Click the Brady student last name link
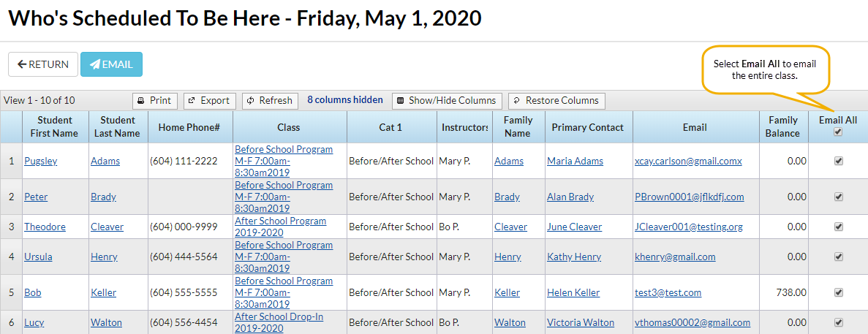 [103, 197]
